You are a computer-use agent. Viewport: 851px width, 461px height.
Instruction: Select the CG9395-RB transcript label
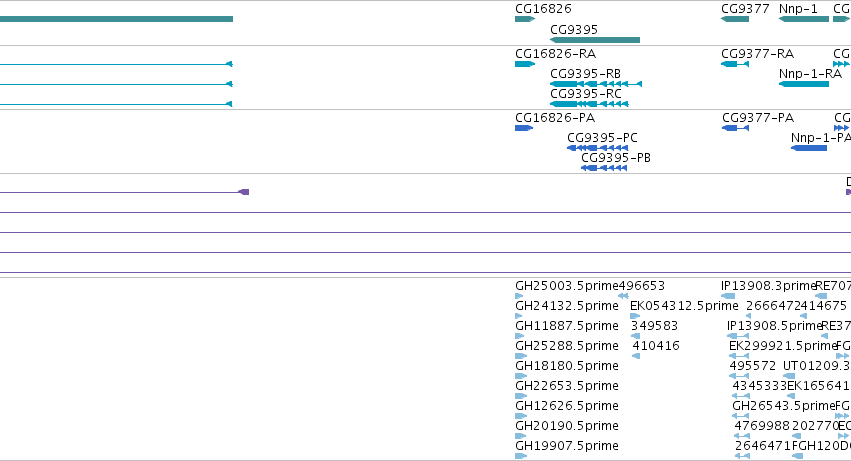(x=585, y=74)
